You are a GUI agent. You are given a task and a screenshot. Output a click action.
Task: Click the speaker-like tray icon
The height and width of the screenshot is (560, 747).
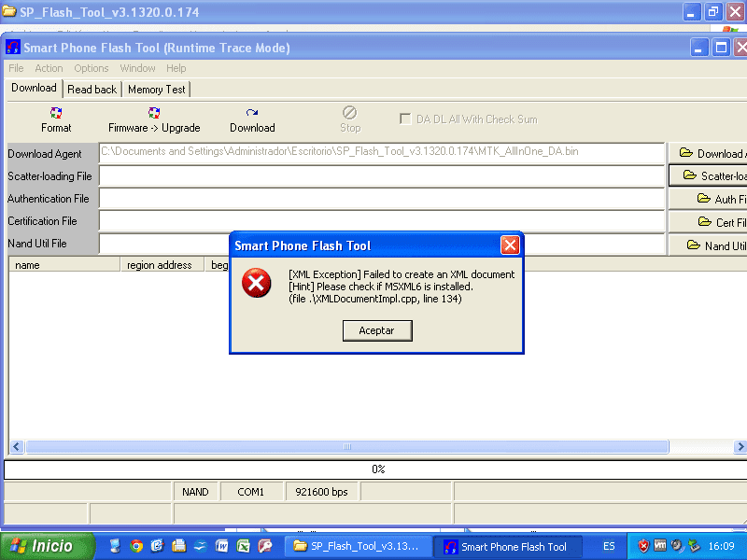677,546
